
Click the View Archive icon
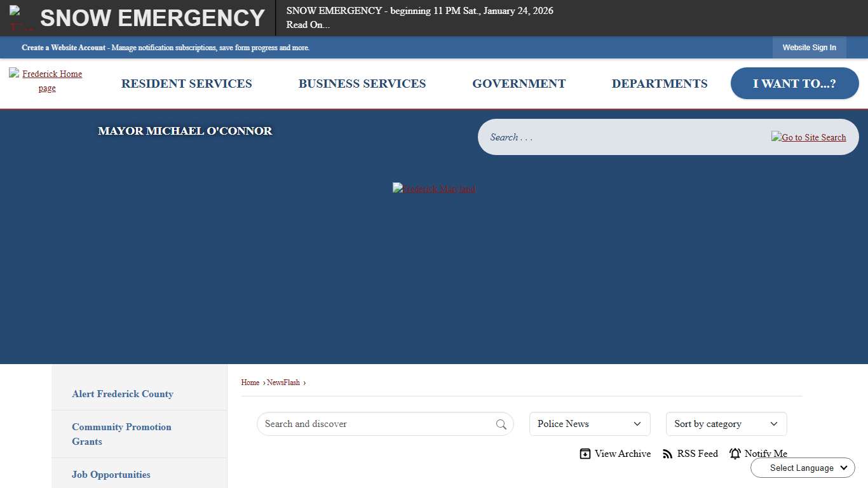point(585,454)
